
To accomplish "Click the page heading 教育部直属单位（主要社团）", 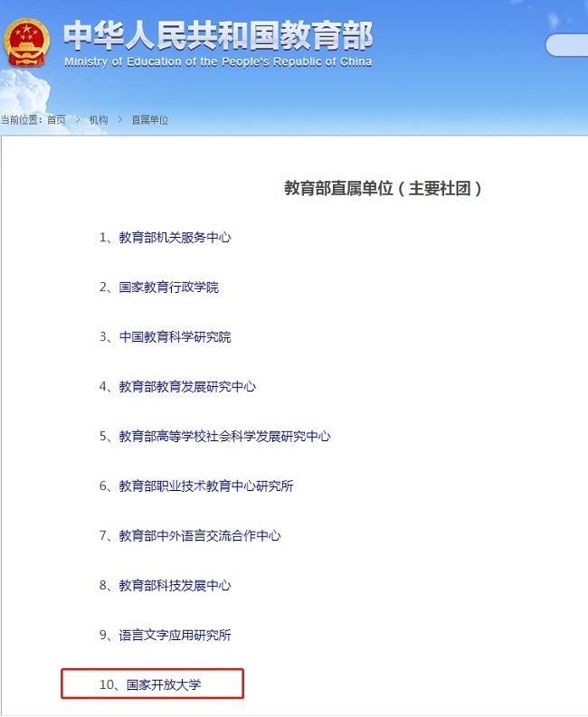I will tap(383, 188).
